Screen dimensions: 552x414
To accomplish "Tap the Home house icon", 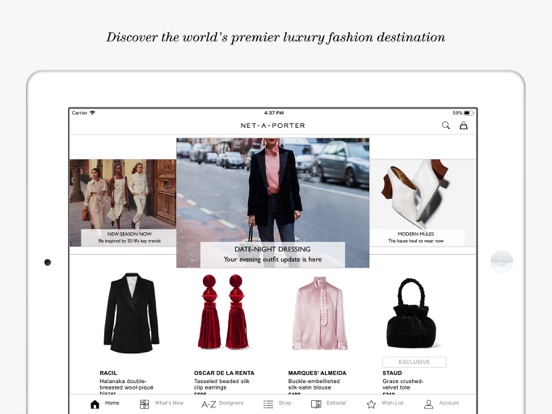I will (95, 404).
